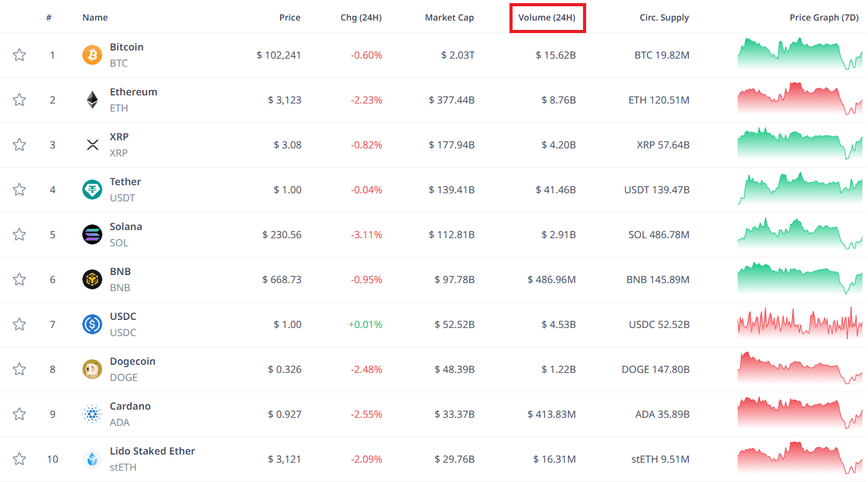868x482 pixels.
Task: Click USDC change +0.01%
Action: (366, 324)
